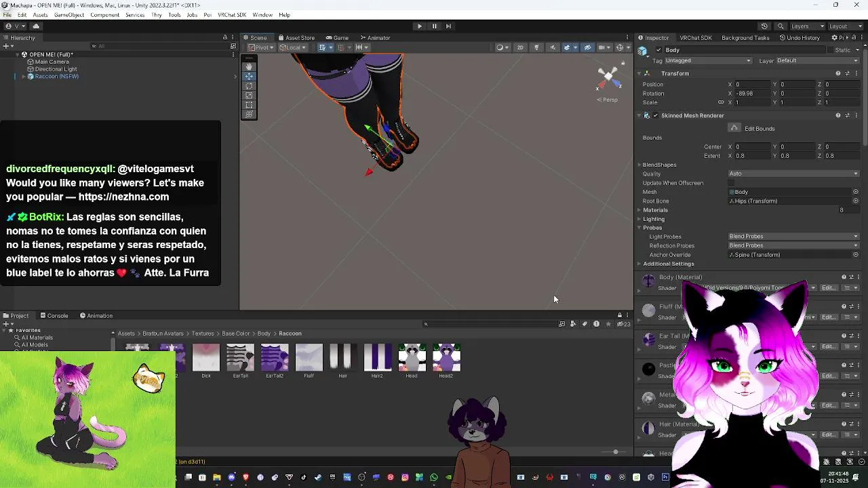868x488 pixels.
Task: Open the Animation tab
Action: (96, 316)
